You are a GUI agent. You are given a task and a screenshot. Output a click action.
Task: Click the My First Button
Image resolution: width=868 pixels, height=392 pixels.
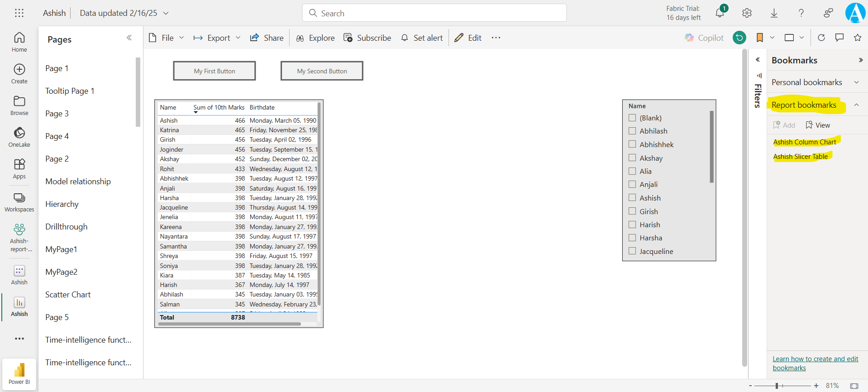point(215,71)
